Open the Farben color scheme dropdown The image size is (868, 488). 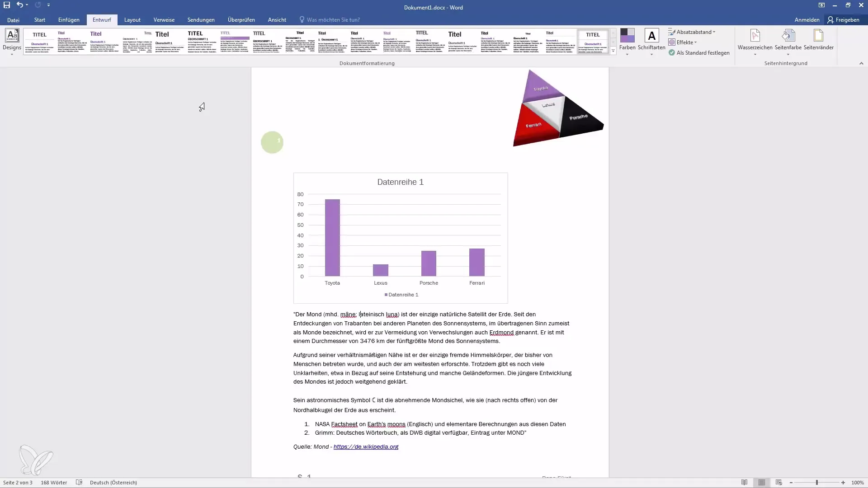[627, 42]
